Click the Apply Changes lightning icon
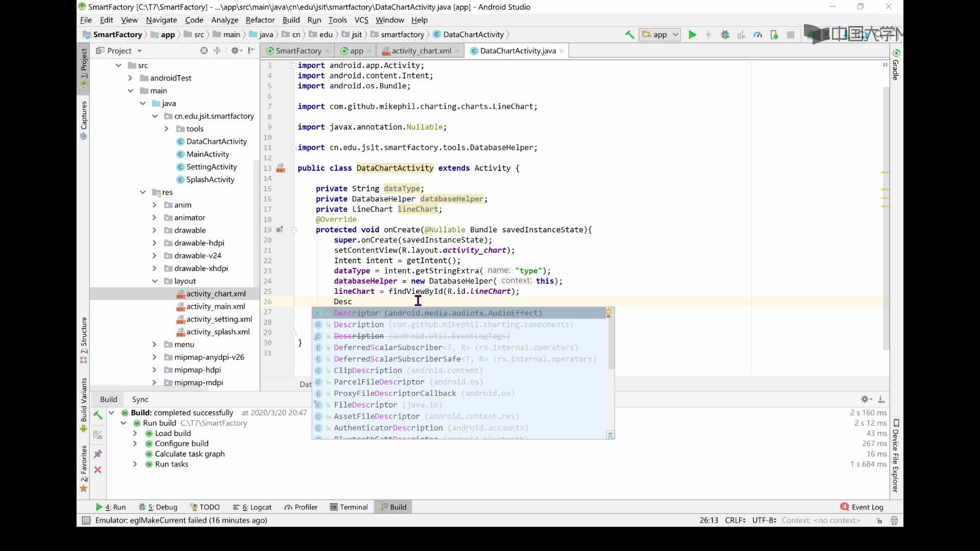Image resolution: width=980 pixels, height=551 pixels. (x=708, y=35)
